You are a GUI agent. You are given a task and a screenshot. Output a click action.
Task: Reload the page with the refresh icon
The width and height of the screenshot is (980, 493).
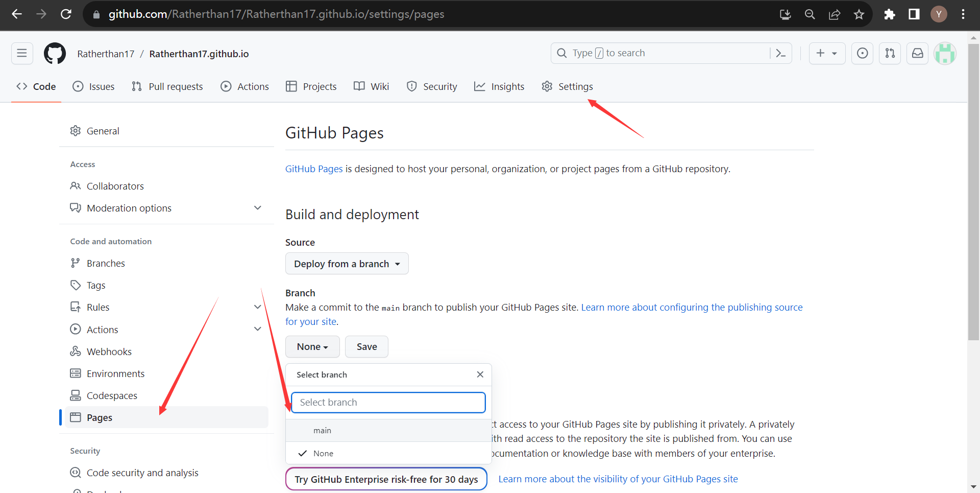click(66, 14)
